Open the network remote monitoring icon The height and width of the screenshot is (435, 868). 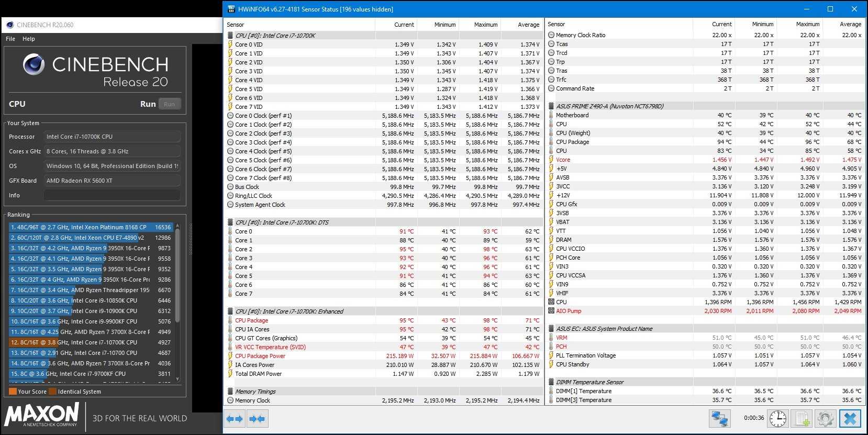[720, 419]
